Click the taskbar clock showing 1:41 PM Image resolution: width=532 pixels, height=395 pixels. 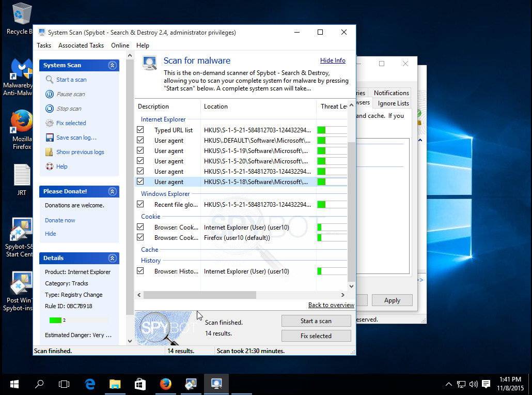point(510,384)
